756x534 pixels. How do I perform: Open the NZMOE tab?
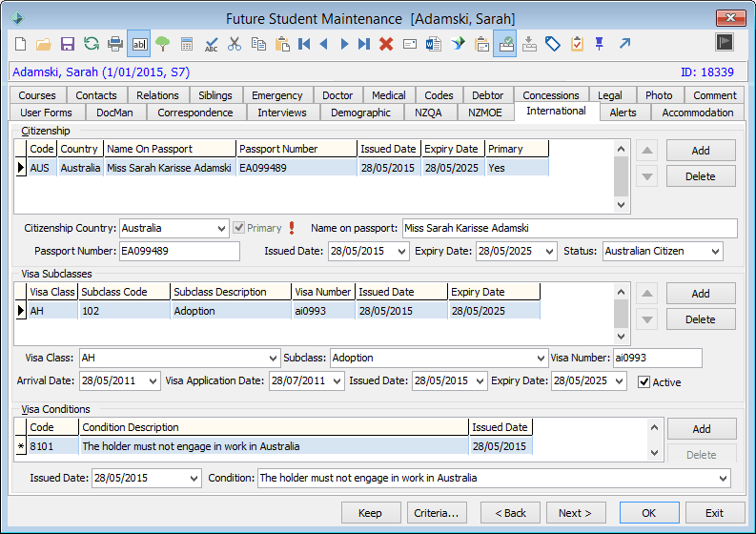(484, 113)
